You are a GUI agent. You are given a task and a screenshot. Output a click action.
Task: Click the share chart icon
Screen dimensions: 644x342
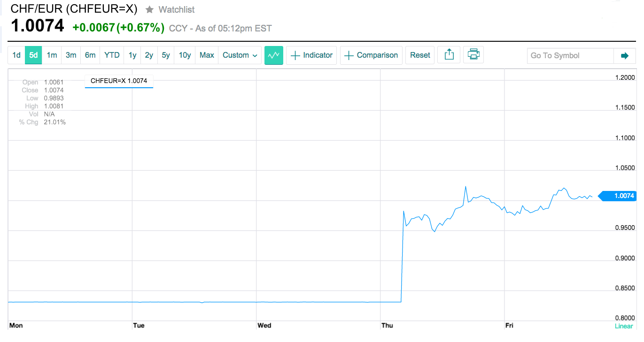449,55
